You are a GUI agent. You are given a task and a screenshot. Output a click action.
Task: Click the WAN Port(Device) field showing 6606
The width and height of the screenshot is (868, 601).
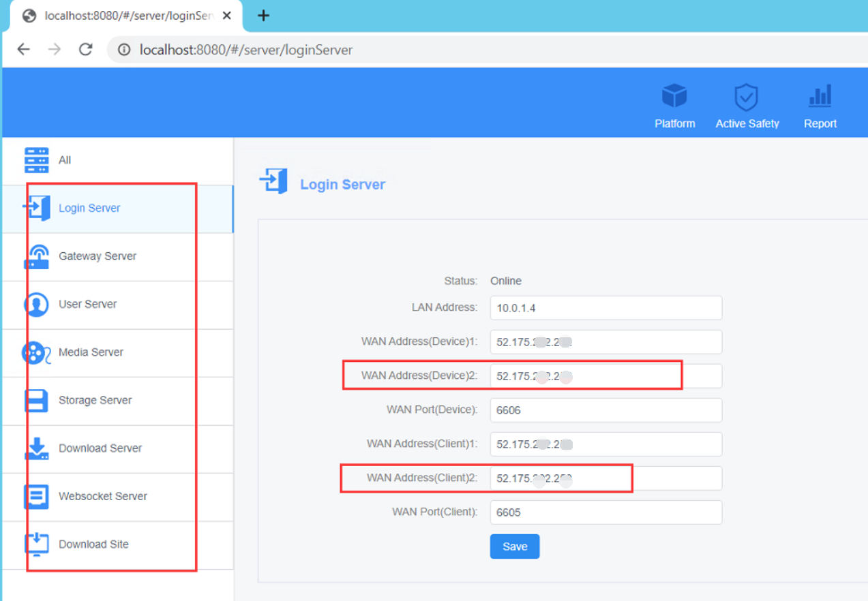point(606,410)
